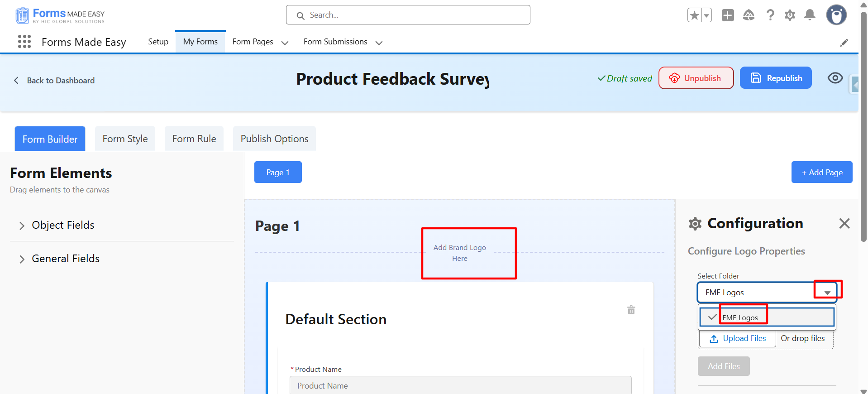Click the Product Name input field
The width and height of the screenshot is (868, 394).
coord(460,385)
